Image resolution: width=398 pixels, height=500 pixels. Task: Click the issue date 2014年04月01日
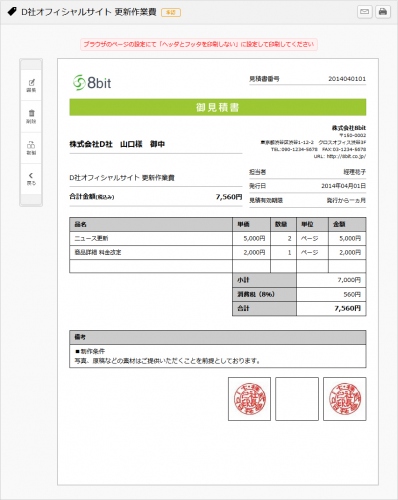tap(343, 186)
